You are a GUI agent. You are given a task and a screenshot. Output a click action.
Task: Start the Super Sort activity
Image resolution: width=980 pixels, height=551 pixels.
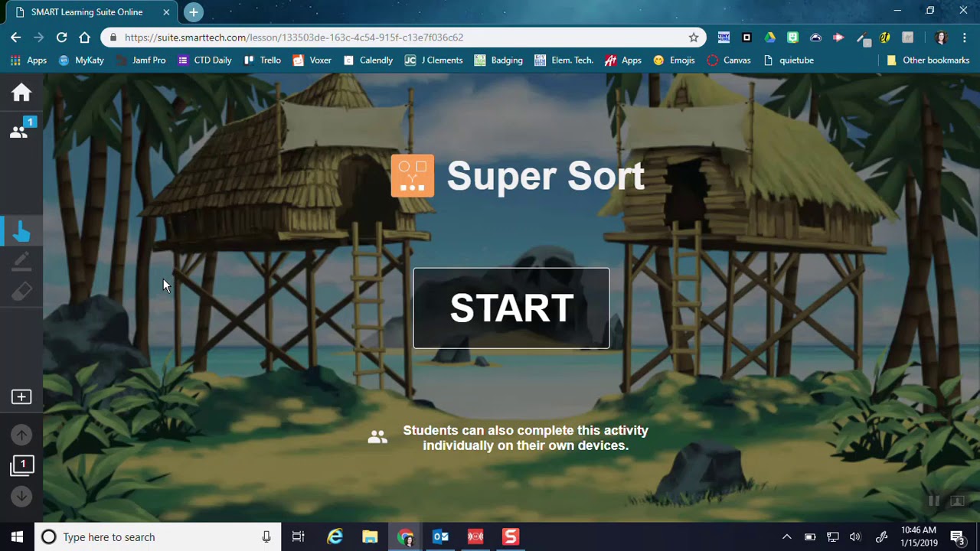(511, 308)
